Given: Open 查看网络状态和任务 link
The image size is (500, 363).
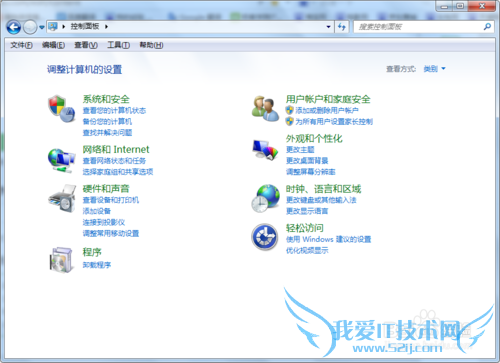Looking at the screenshot, I should [114, 161].
